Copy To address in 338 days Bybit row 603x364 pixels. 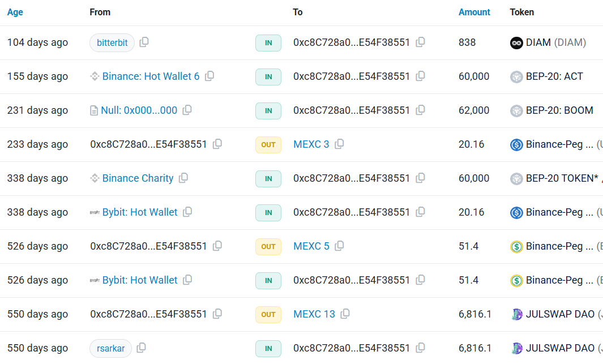coord(421,212)
